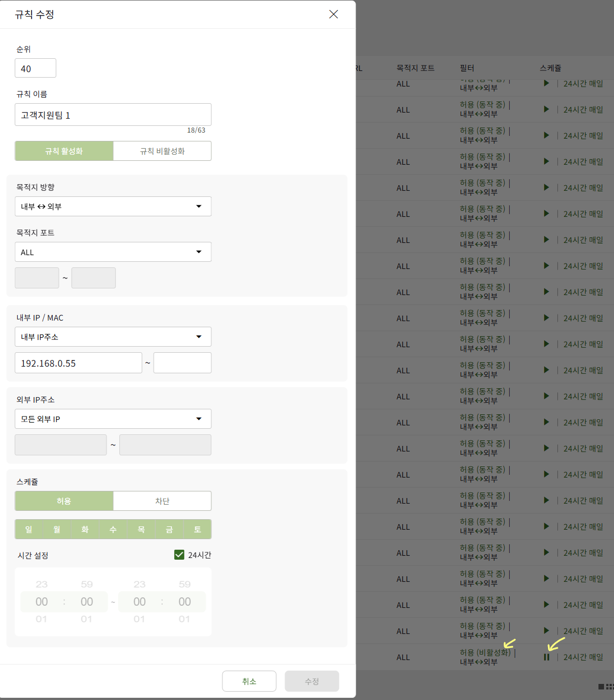Expand the 내부 IP주소 type dropdown
The width and height of the screenshot is (614, 700).
[113, 337]
